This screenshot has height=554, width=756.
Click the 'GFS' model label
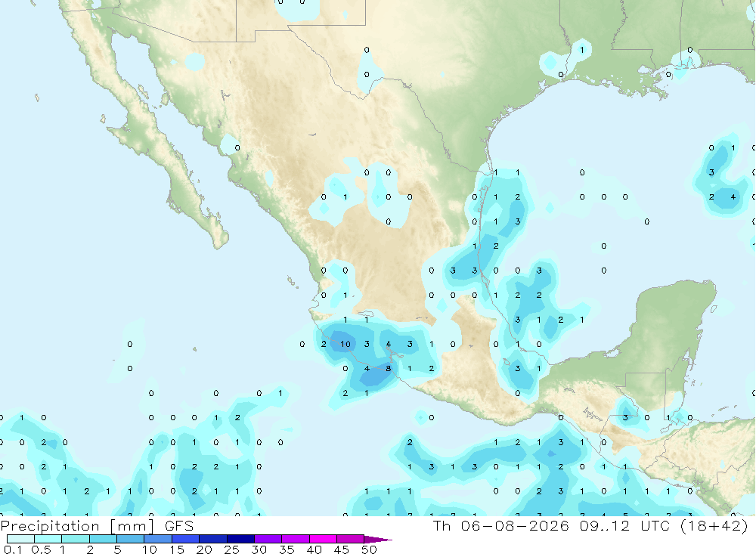coord(179,526)
